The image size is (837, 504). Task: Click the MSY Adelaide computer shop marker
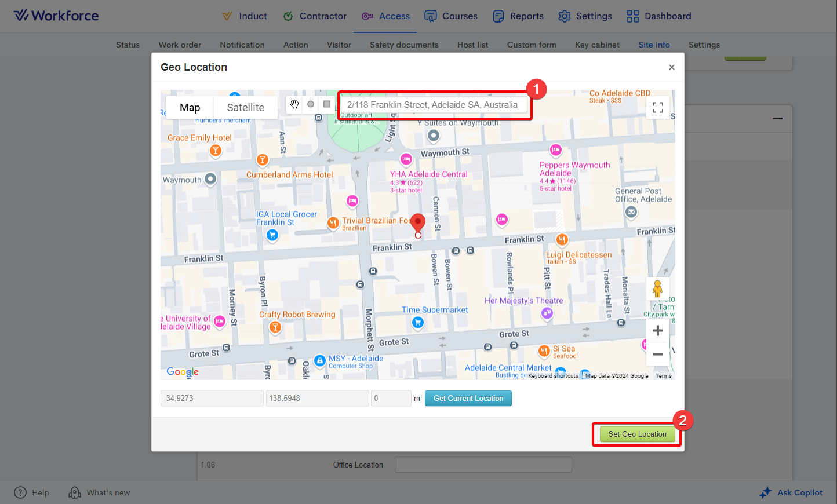319,360
